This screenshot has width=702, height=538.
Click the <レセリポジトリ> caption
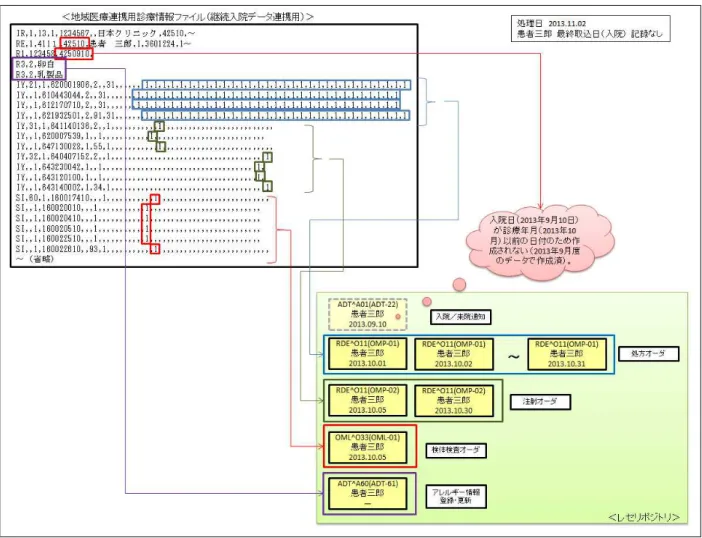[644, 517]
